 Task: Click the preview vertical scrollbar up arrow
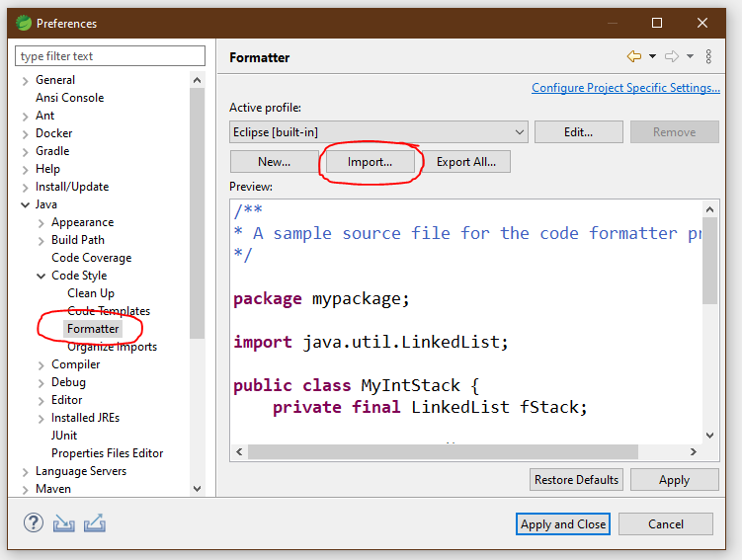coord(709,209)
